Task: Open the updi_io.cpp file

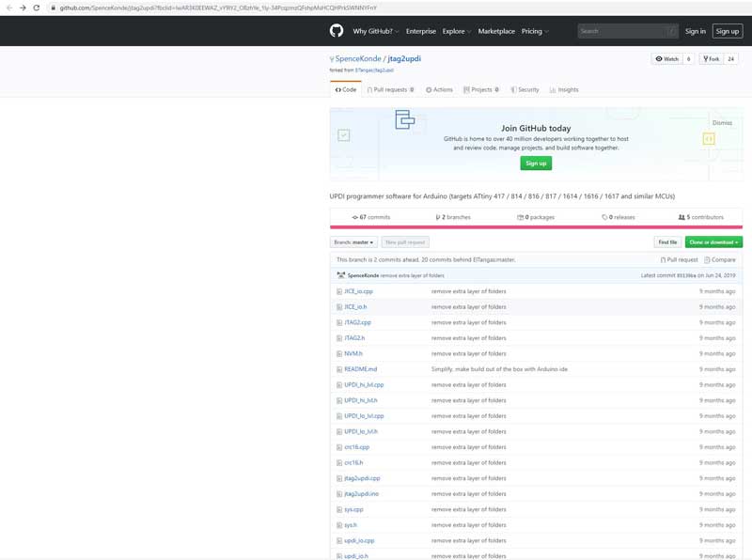Action: pyautogui.click(x=359, y=541)
